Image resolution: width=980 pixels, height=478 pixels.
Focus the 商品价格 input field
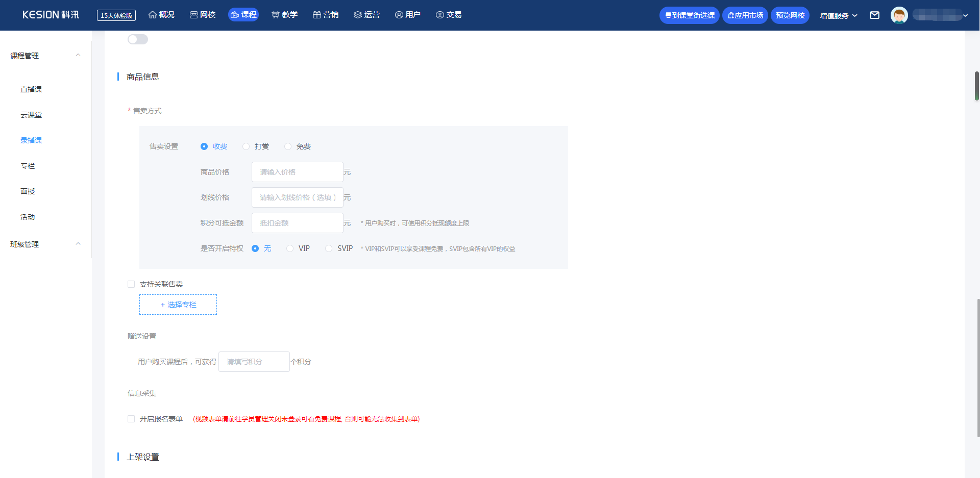(x=297, y=172)
